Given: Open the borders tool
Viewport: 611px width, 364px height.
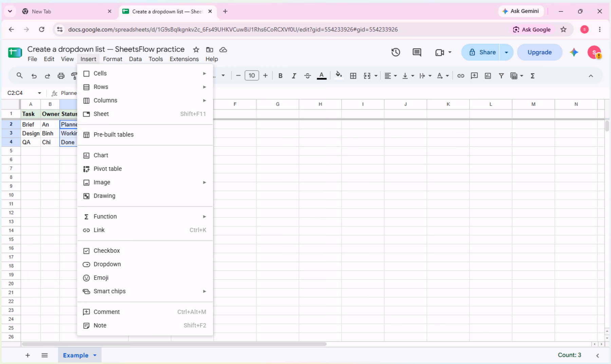Looking at the screenshot, I should [x=353, y=76].
